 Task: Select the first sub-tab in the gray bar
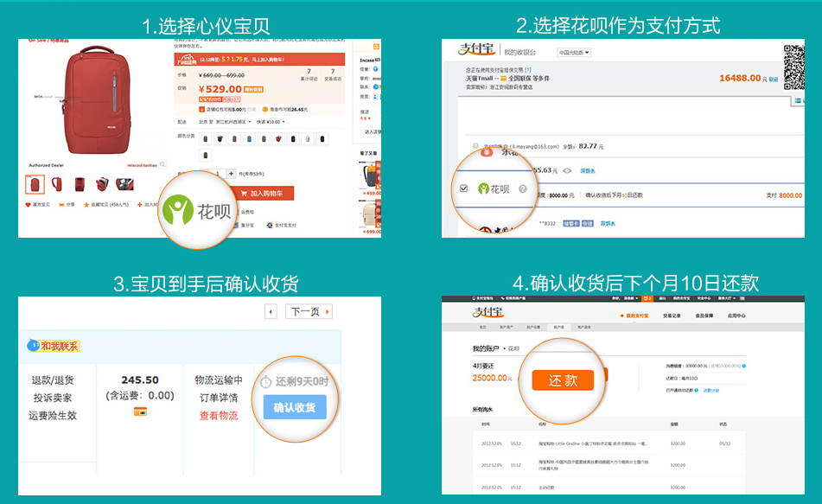(483, 328)
